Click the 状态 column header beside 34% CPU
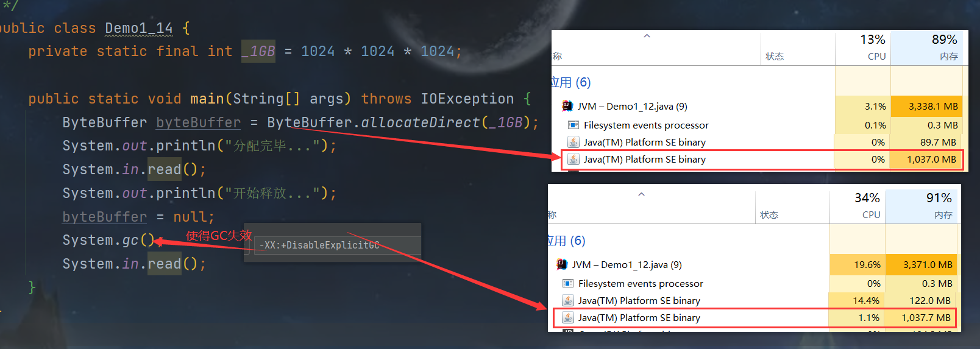980x349 pixels. click(x=769, y=214)
